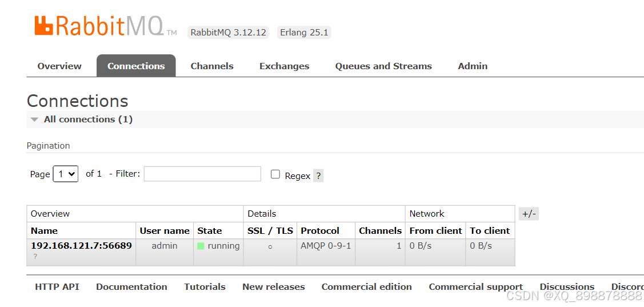Open the Page number dropdown

click(66, 174)
